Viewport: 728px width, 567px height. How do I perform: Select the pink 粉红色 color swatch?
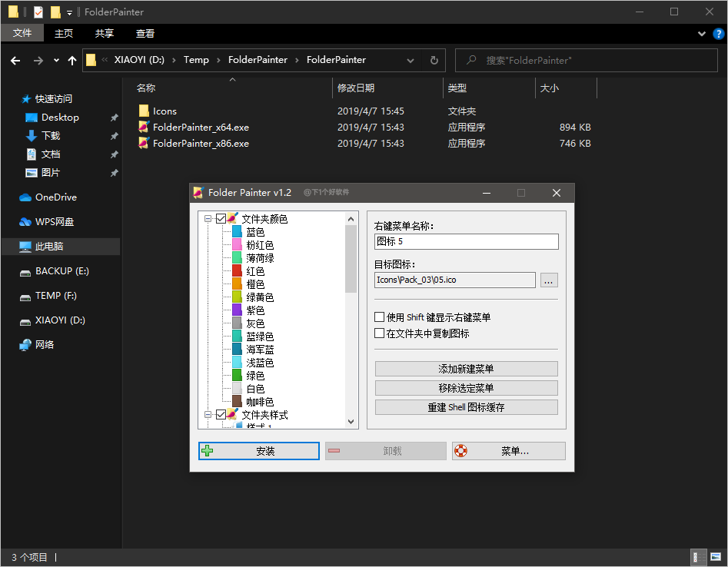237,244
